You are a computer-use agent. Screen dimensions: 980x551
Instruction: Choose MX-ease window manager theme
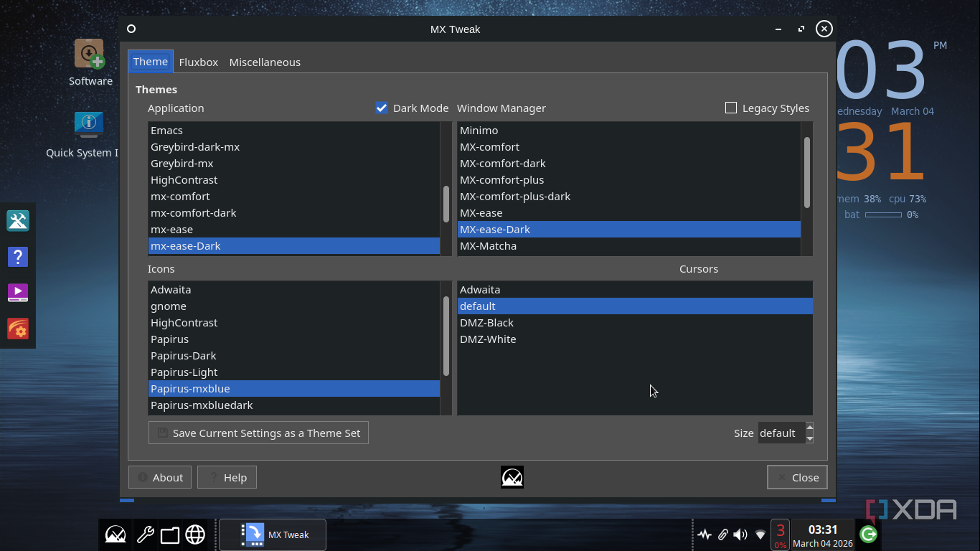pyautogui.click(x=629, y=213)
